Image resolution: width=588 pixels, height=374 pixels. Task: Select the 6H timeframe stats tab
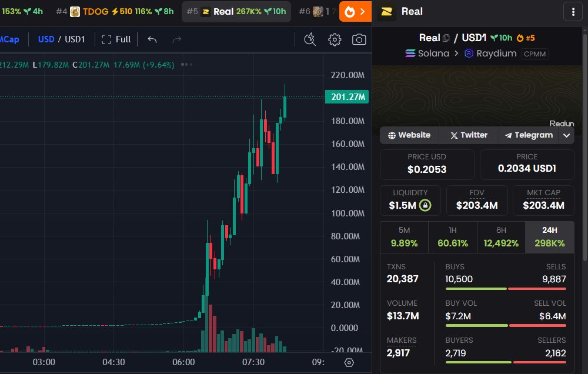coord(501,237)
